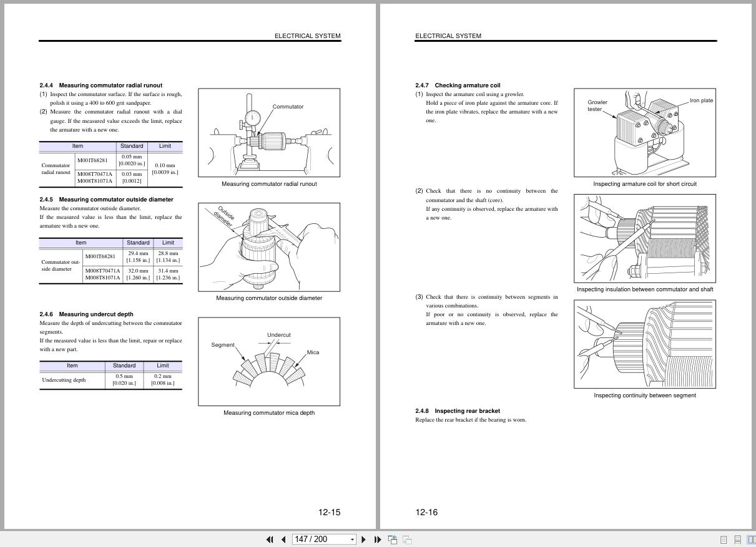
Task: Click the 'Growler tester' figure label
Action: point(597,105)
